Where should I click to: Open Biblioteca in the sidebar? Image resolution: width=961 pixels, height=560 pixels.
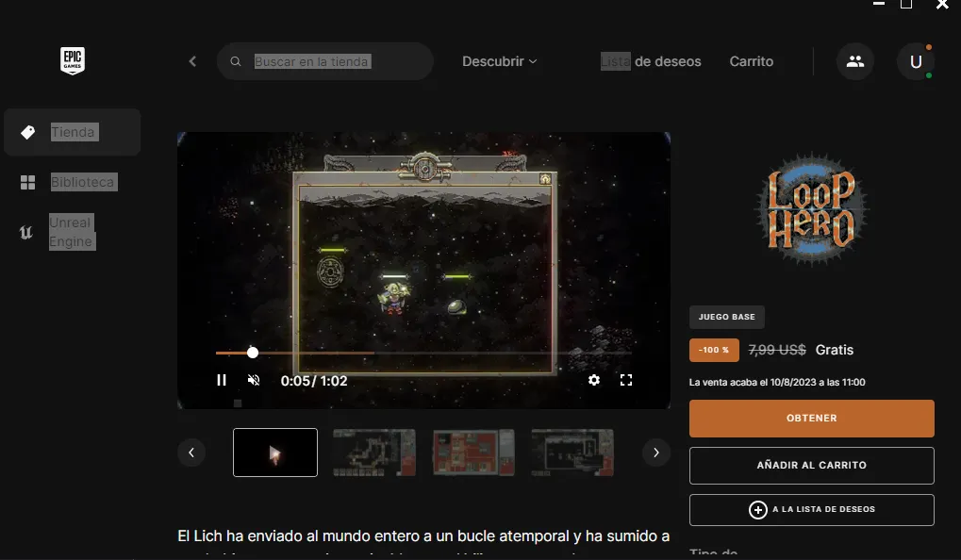click(73, 182)
